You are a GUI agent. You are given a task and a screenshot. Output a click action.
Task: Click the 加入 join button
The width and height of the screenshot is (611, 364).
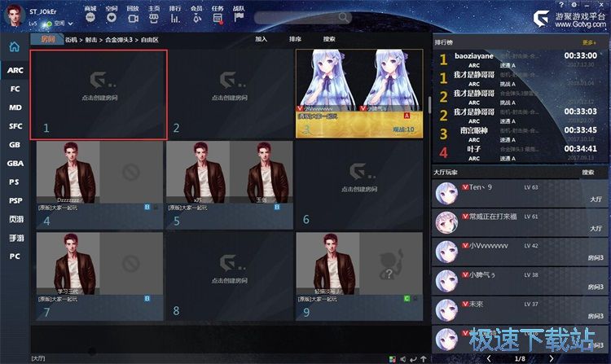261,39
